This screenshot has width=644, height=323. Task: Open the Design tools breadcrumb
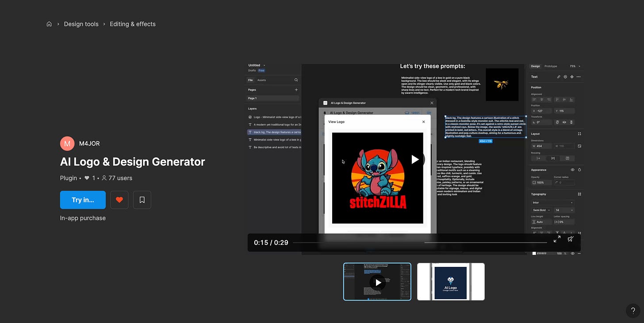(x=81, y=24)
